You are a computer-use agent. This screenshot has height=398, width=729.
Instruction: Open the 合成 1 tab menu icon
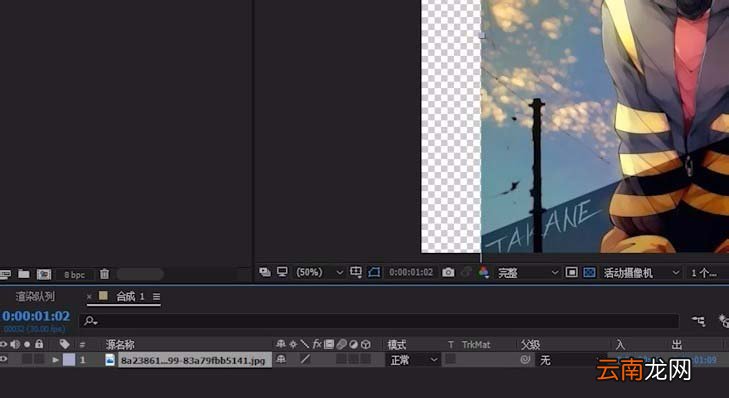coord(156,297)
